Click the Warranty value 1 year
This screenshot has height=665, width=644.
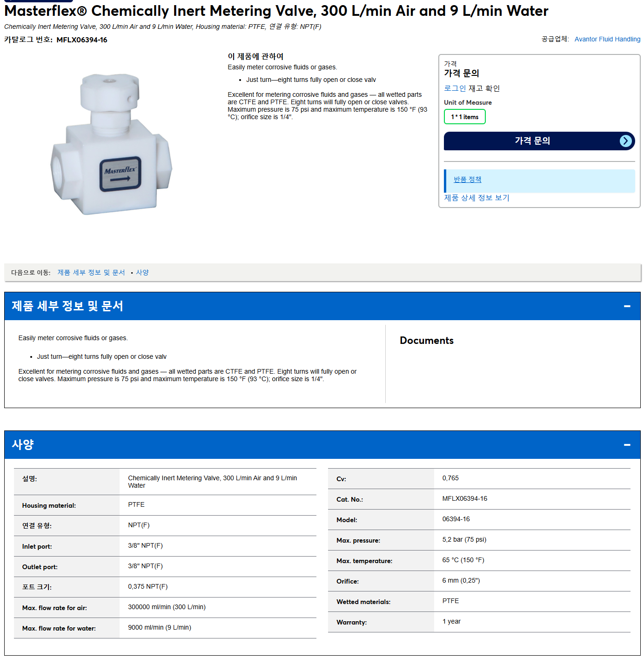pos(451,621)
